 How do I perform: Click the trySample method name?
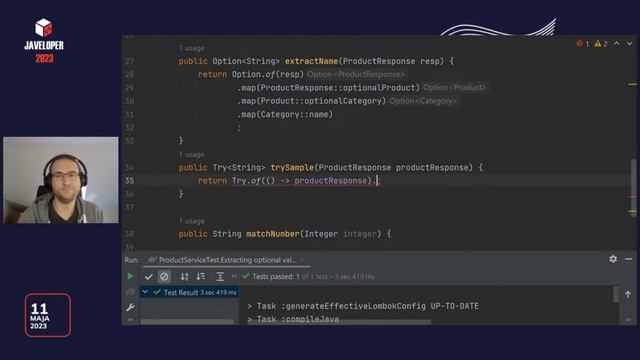click(292, 168)
